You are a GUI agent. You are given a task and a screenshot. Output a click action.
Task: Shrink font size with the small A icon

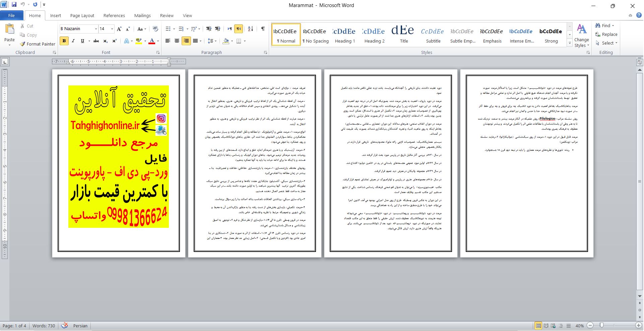pos(128,29)
